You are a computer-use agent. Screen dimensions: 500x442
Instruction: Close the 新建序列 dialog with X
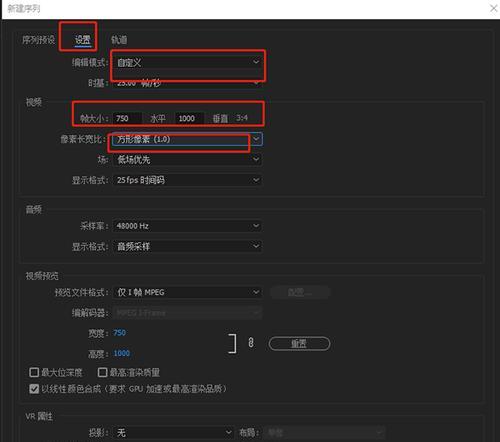coord(493,8)
